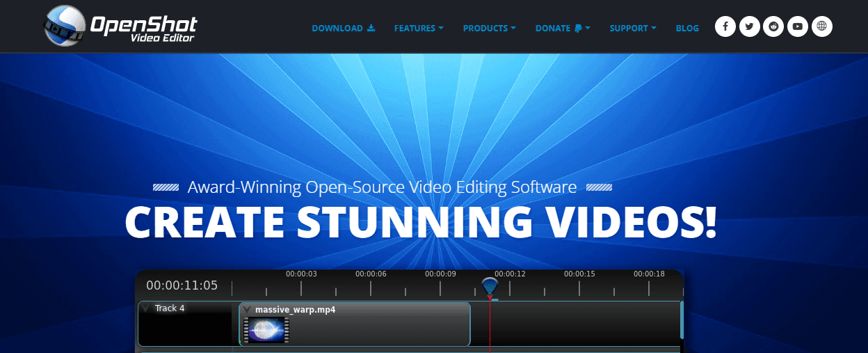Image resolution: width=868 pixels, height=353 pixels.
Task: Click the Download menu link
Action: (344, 29)
